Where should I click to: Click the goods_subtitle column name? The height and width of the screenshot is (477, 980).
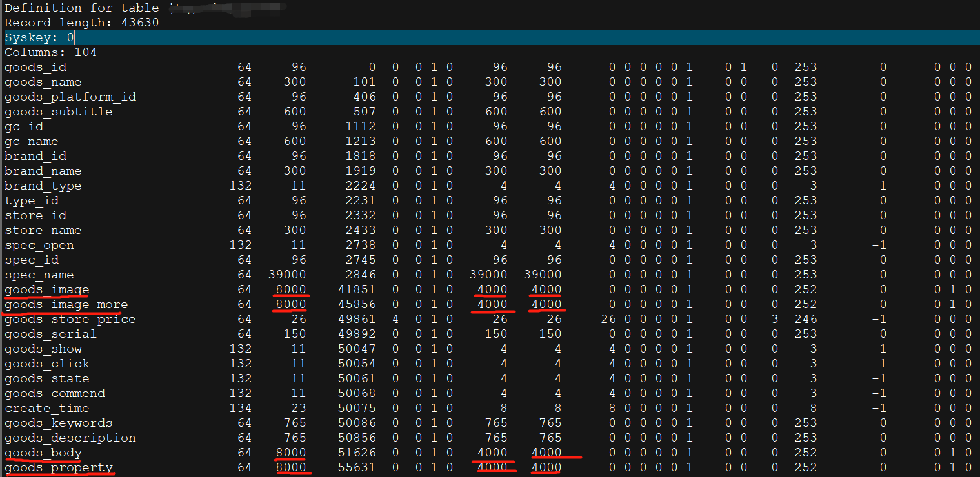[58, 112]
